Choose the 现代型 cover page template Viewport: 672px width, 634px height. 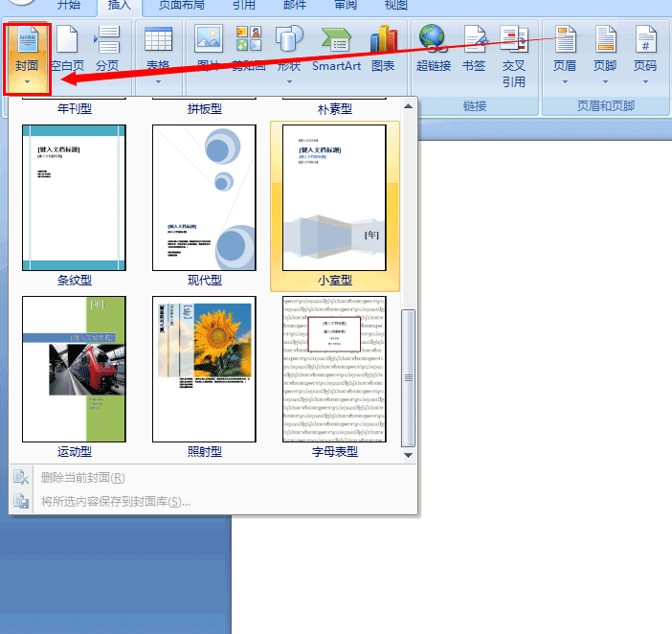(x=204, y=198)
